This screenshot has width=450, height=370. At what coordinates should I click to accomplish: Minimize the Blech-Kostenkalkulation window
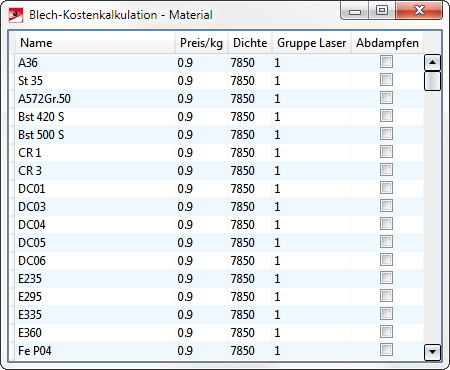click(x=355, y=11)
